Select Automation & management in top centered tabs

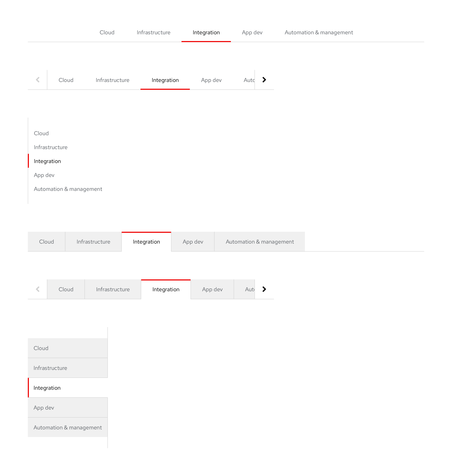tap(318, 32)
